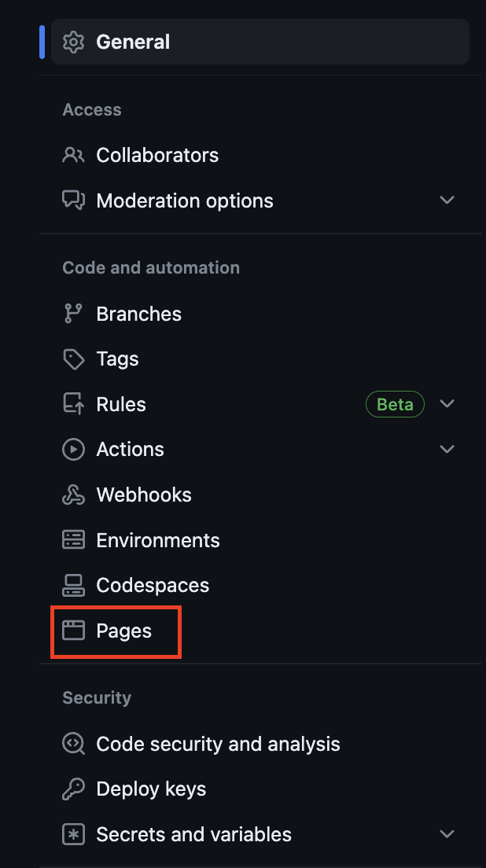Open the General settings page

point(133,42)
